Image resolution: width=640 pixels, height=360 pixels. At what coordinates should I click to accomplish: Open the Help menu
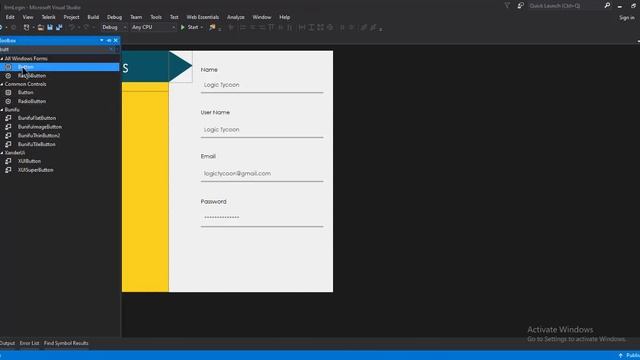tap(284, 17)
